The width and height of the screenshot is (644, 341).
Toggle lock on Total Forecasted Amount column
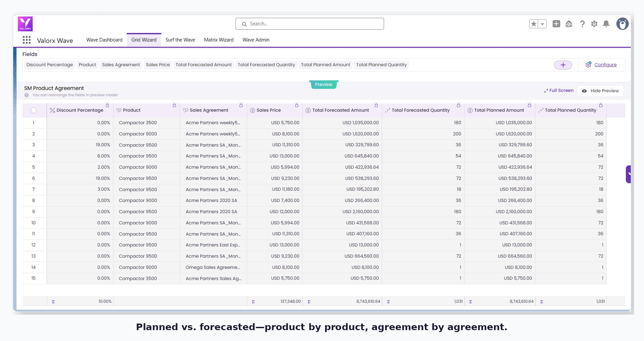[376, 105]
